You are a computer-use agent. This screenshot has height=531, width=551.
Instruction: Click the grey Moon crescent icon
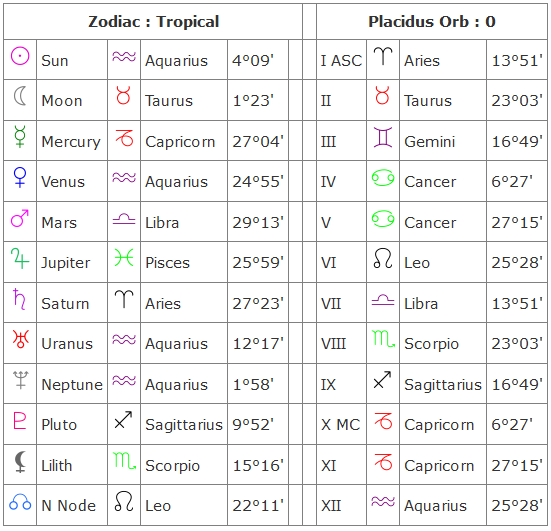click(x=20, y=96)
